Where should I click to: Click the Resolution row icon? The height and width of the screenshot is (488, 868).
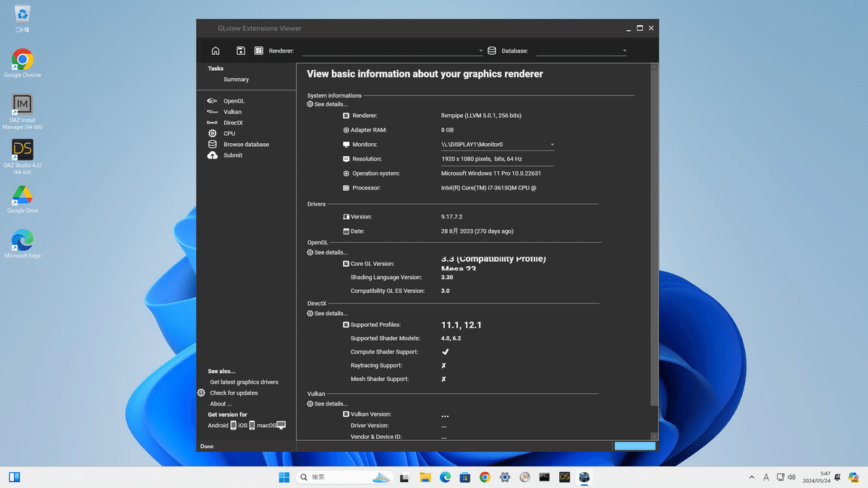click(346, 159)
